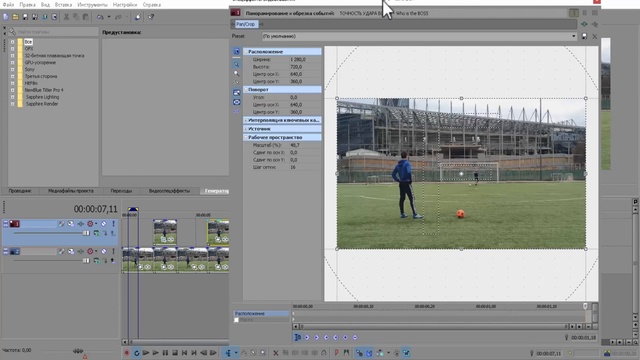Select the Расположение keyframe row
Viewport: 640px width, 360px height.
(261, 313)
